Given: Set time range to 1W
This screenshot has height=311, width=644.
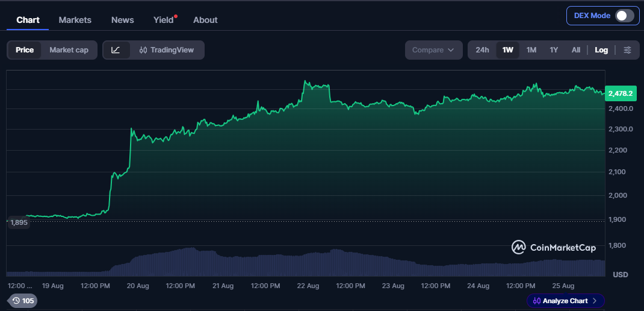Looking at the screenshot, I should pos(507,50).
